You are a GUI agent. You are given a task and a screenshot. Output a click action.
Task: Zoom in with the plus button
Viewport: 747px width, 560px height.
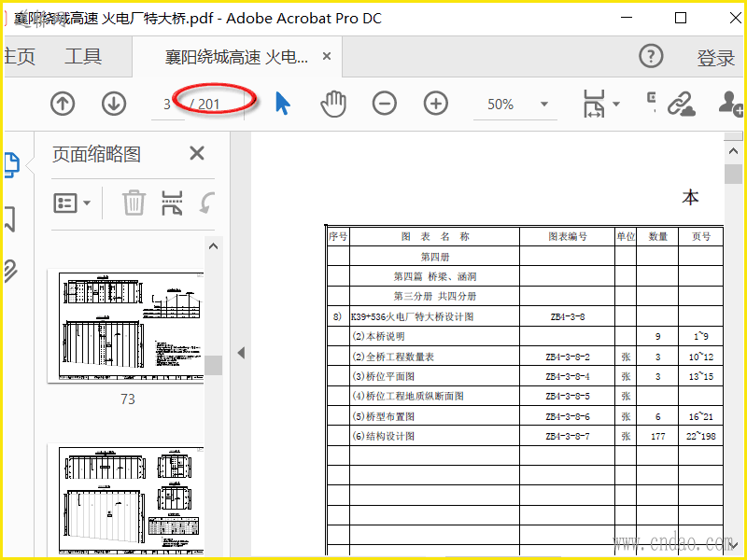[436, 104]
